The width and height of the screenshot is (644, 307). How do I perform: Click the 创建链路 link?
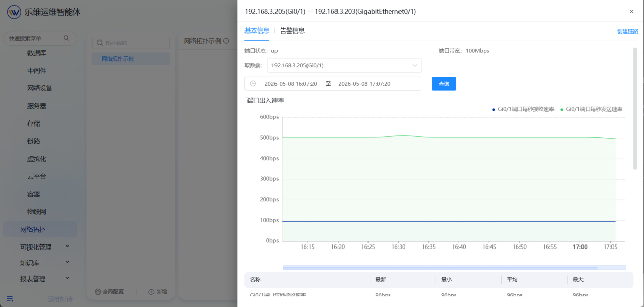pyautogui.click(x=627, y=31)
